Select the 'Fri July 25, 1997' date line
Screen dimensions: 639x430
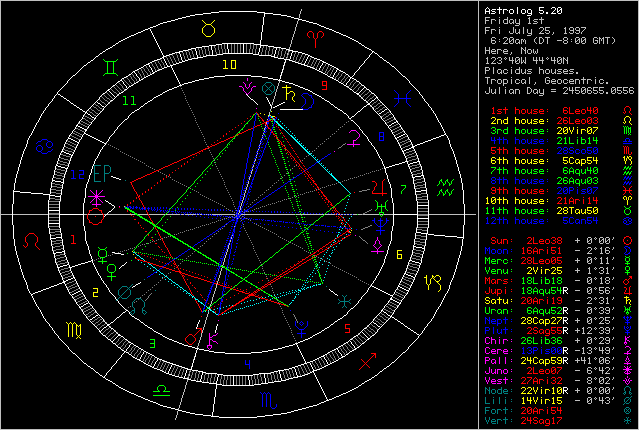pos(535,31)
